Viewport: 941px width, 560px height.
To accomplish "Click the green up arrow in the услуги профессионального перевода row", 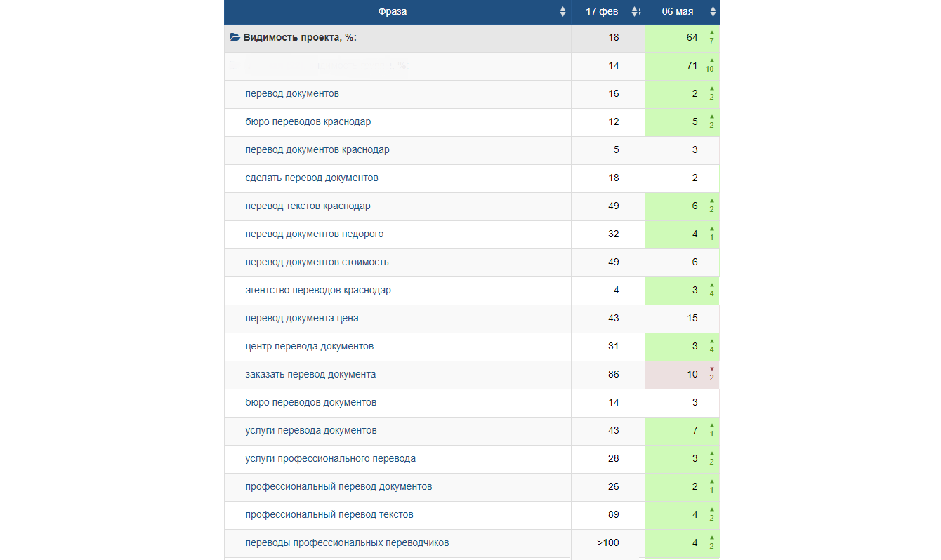I will (711, 454).
